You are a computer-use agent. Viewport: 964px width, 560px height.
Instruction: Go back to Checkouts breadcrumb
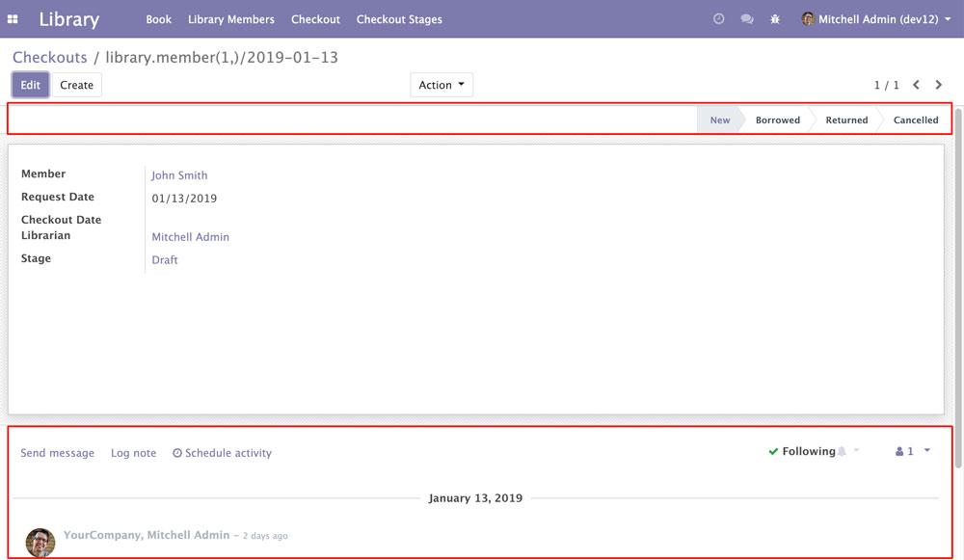pos(50,57)
